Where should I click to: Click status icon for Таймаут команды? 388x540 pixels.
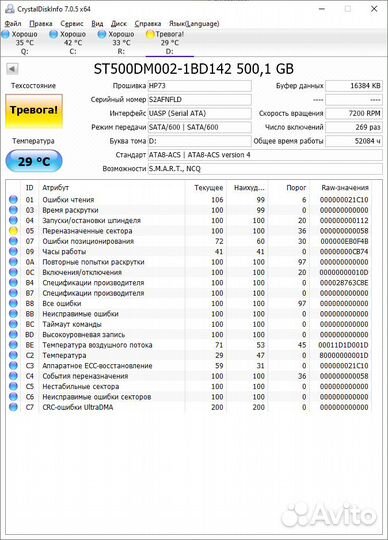point(13,324)
